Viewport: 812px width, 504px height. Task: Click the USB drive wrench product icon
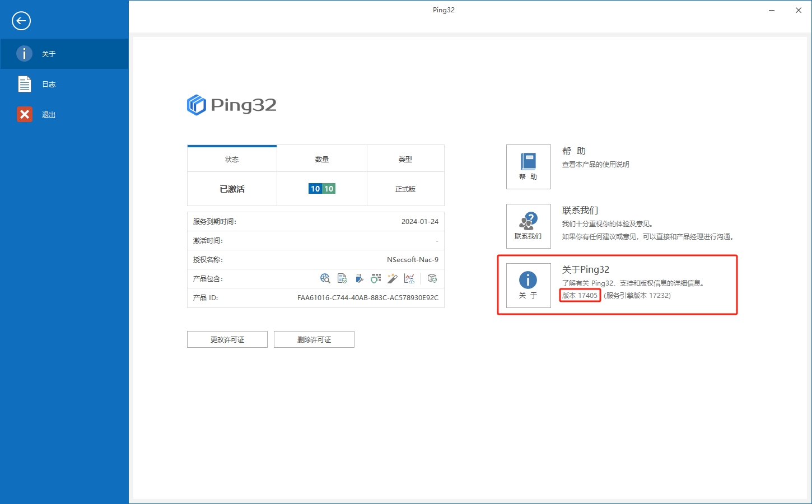click(359, 278)
